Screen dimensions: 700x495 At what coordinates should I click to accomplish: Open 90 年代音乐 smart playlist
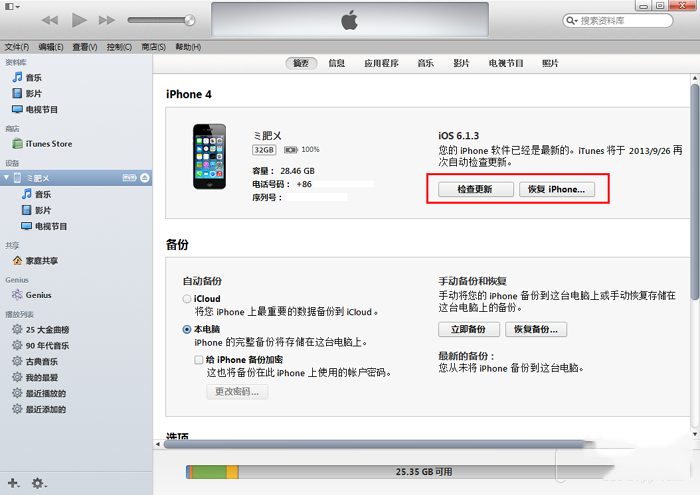point(41,345)
